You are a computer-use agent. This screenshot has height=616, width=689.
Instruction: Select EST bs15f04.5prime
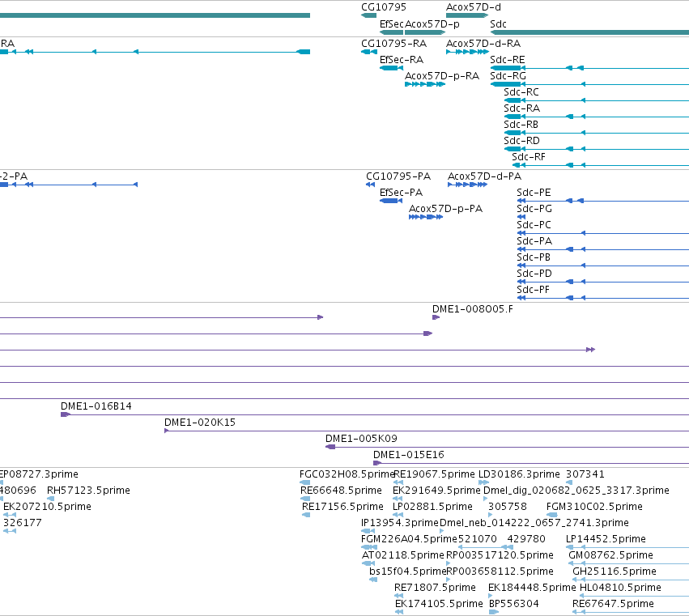click(x=373, y=580)
